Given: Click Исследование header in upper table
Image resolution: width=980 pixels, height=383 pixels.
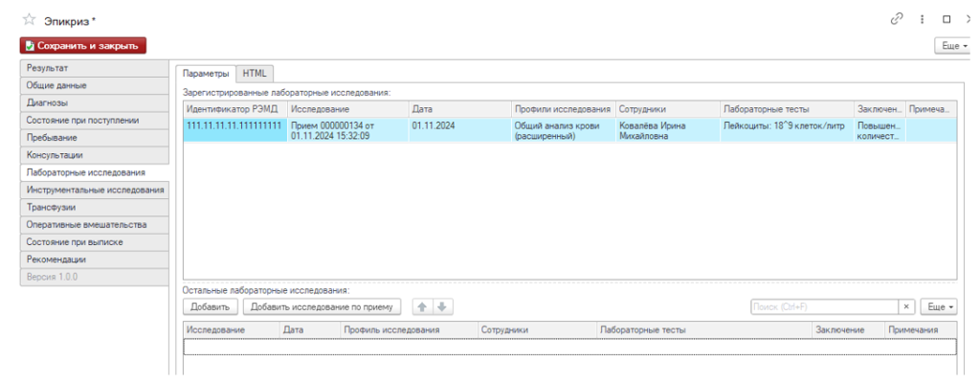Looking at the screenshot, I should pos(348,109).
